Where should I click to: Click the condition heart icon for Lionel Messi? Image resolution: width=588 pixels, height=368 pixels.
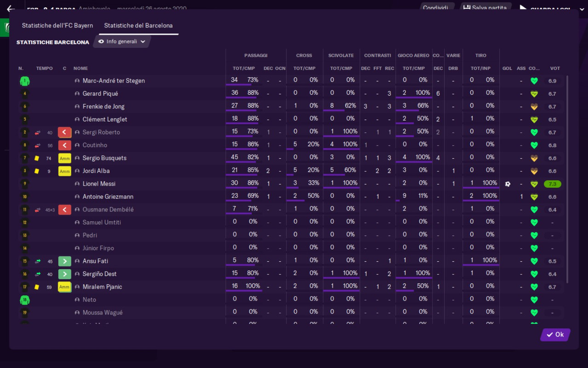tap(534, 184)
